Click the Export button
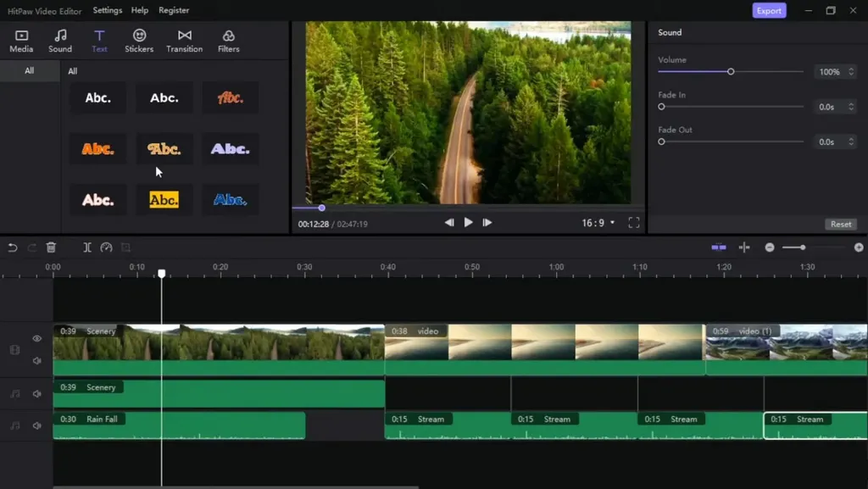Viewport: 868px width, 489px height. 769,10
